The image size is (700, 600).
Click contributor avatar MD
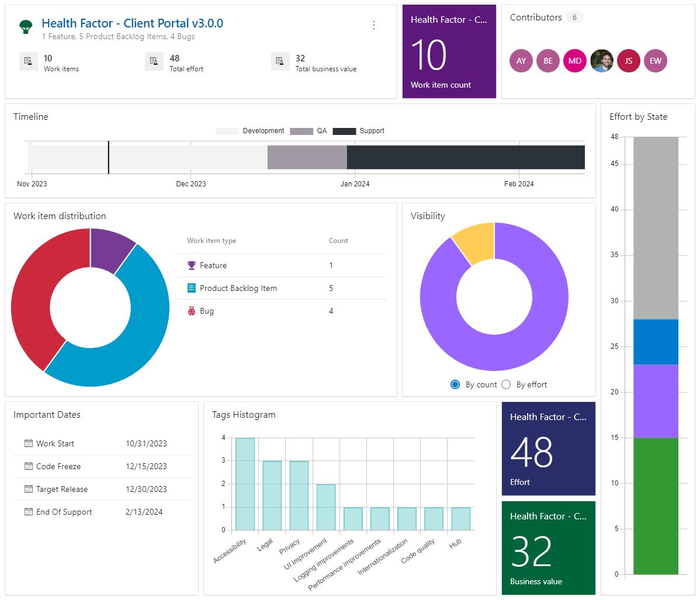[574, 61]
